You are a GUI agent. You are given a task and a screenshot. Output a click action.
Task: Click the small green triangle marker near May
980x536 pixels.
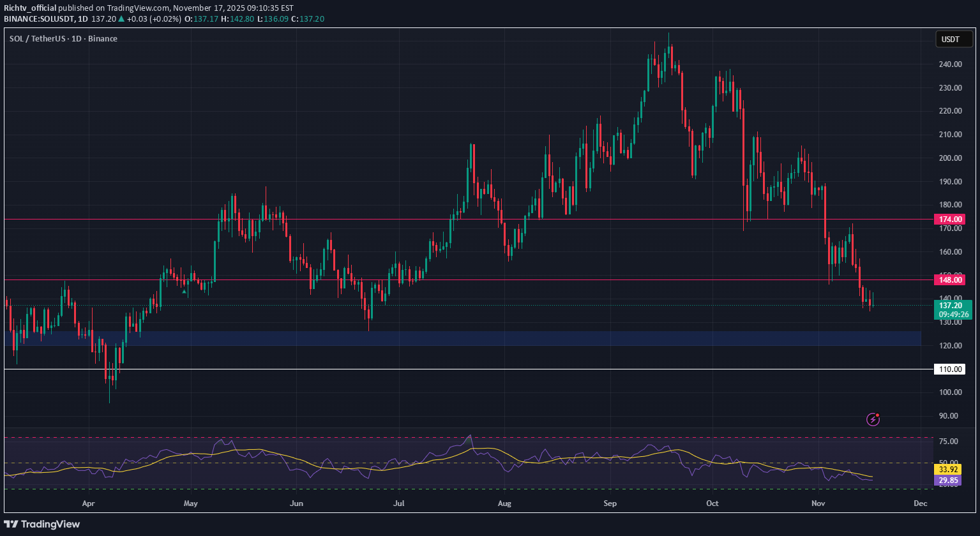coord(185,292)
